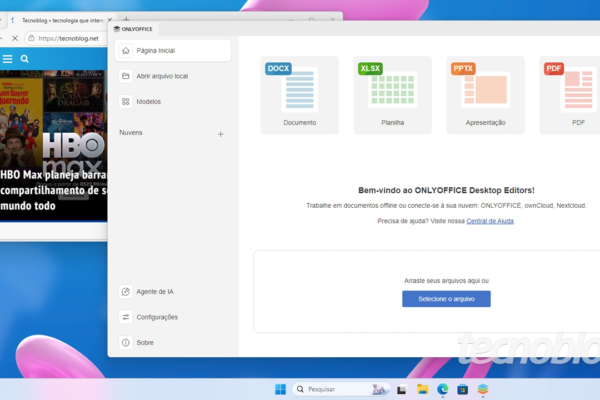Click the taskbar Pesquisar search box

[337, 389]
